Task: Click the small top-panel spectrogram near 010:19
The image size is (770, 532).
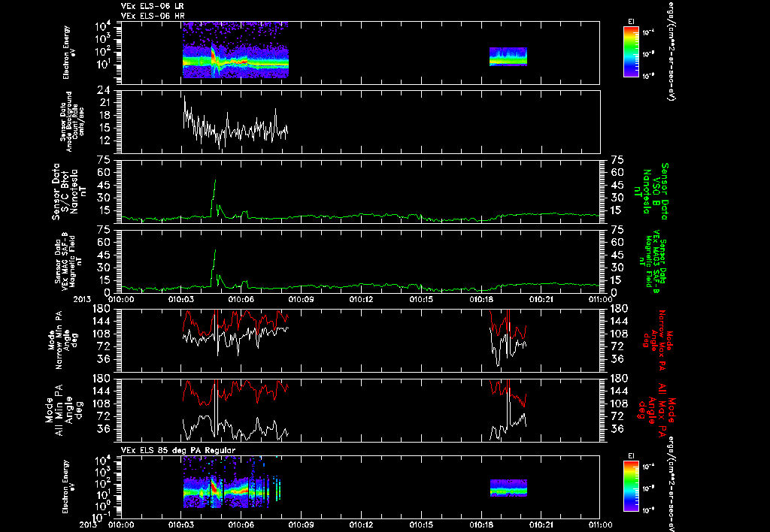Action: click(x=508, y=56)
